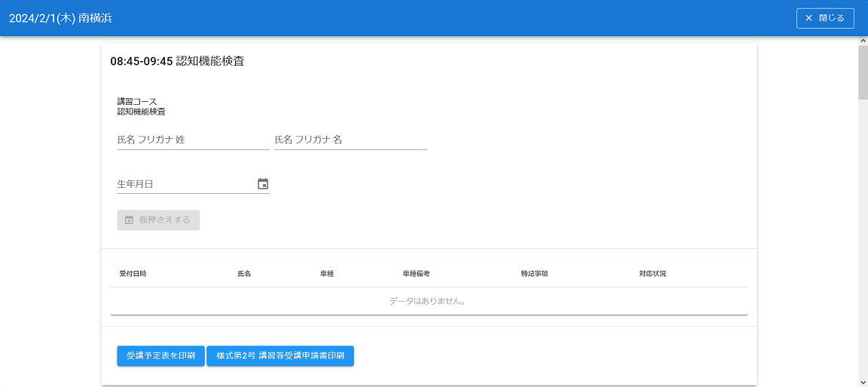Sort by 対応状況 column header

pyautogui.click(x=652, y=273)
